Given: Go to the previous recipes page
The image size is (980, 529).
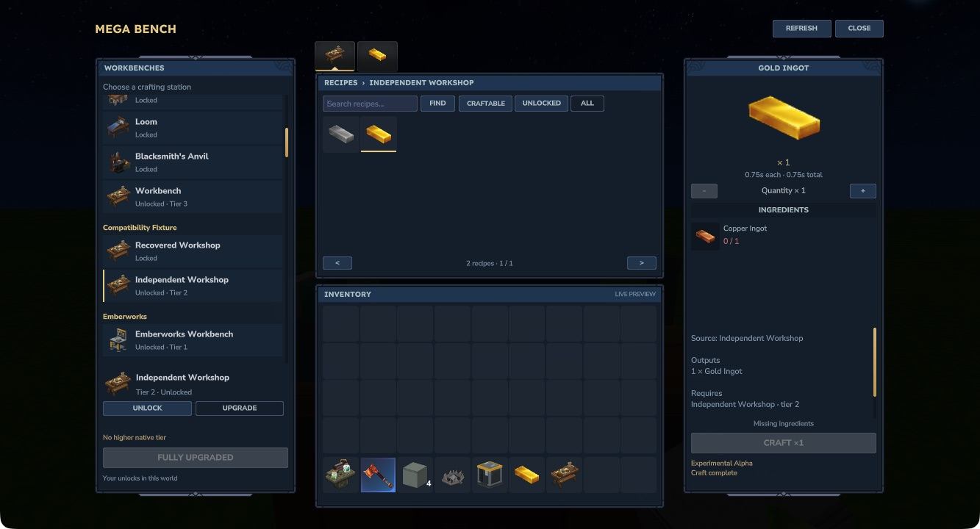Looking at the screenshot, I should pos(337,263).
